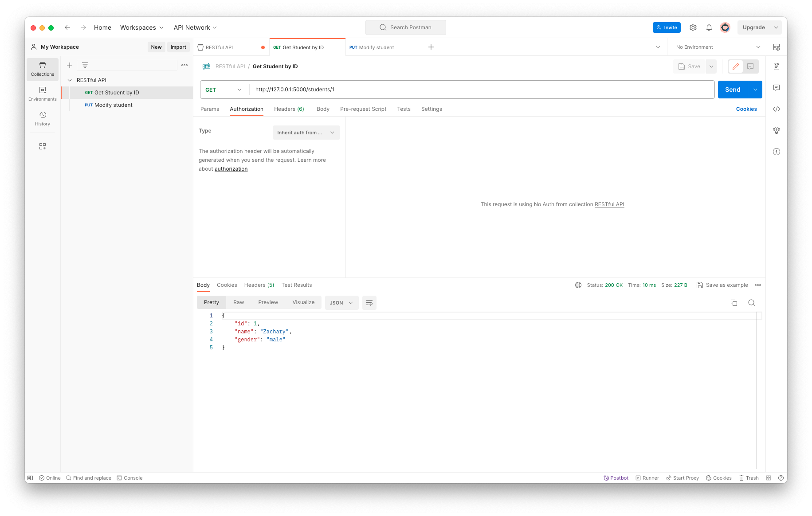The image size is (812, 516).
Task: Click Save as example
Action: coord(722,285)
